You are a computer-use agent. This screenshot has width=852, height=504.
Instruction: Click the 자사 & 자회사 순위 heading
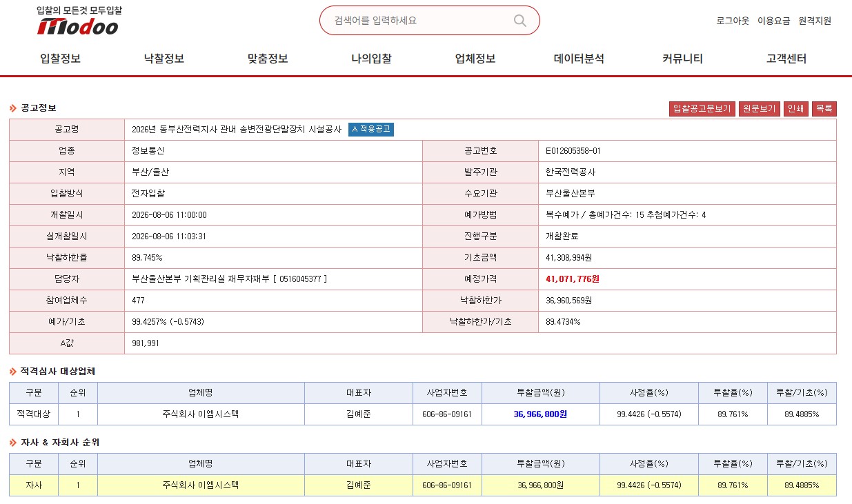coord(60,442)
